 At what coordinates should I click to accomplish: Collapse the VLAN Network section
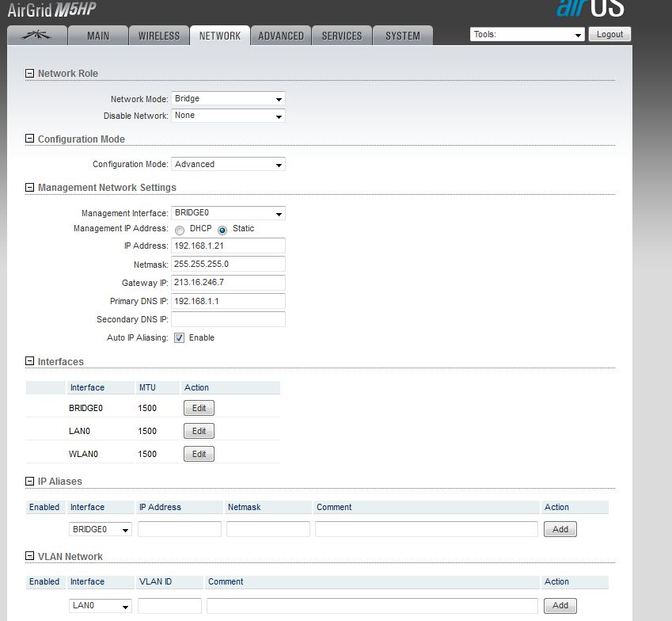29,556
